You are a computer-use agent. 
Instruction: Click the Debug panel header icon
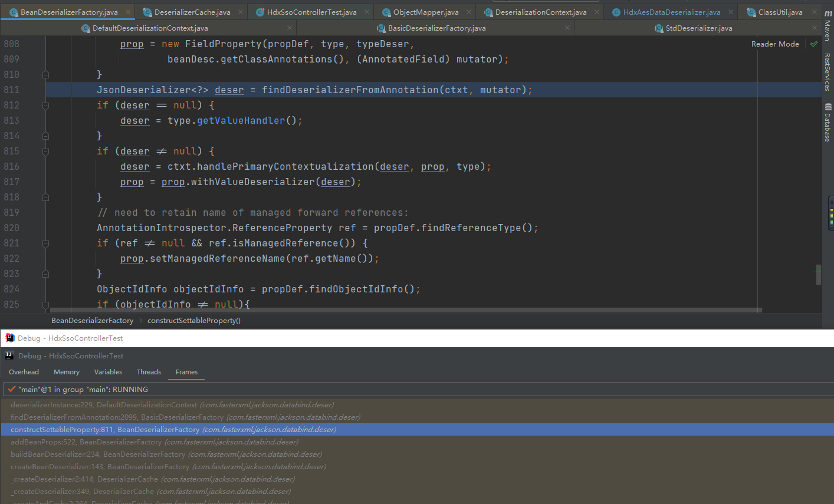pos(9,355)
